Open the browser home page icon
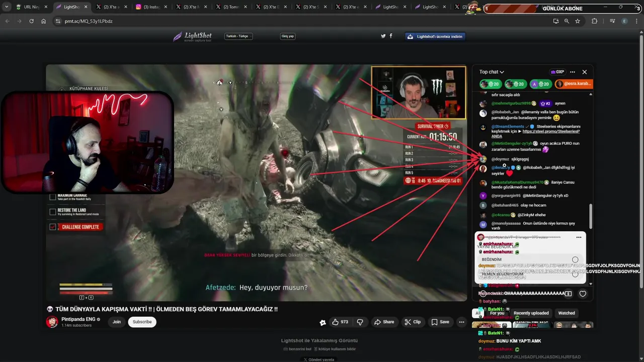Image resolution: width=644 pixels, height=362 pixels. [x=44, y=21]
